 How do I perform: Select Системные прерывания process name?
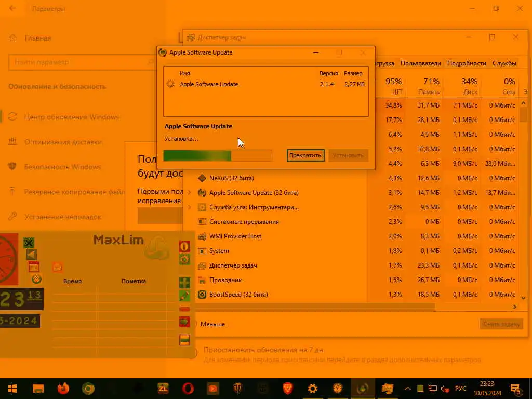click(244, 222)
